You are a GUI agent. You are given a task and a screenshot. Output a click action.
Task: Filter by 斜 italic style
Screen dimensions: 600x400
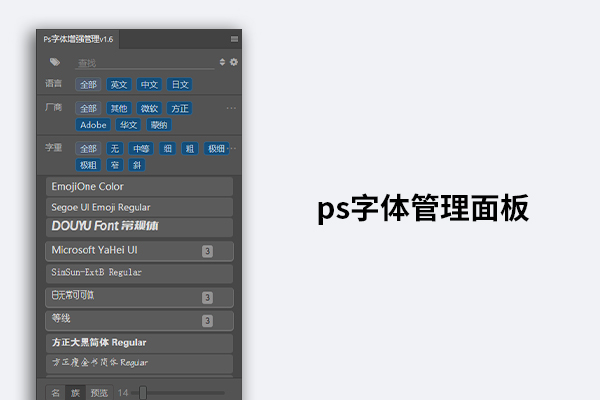(x=137, y=165)
